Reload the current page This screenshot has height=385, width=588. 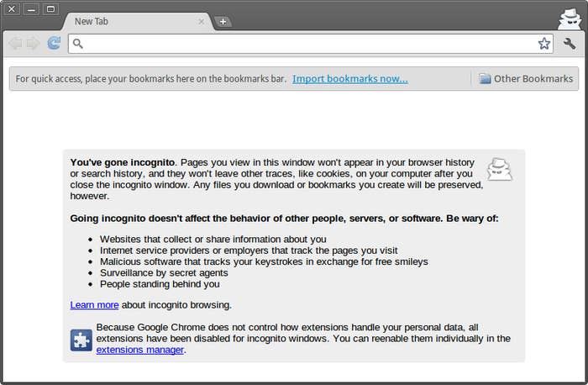tap(54, 43)
